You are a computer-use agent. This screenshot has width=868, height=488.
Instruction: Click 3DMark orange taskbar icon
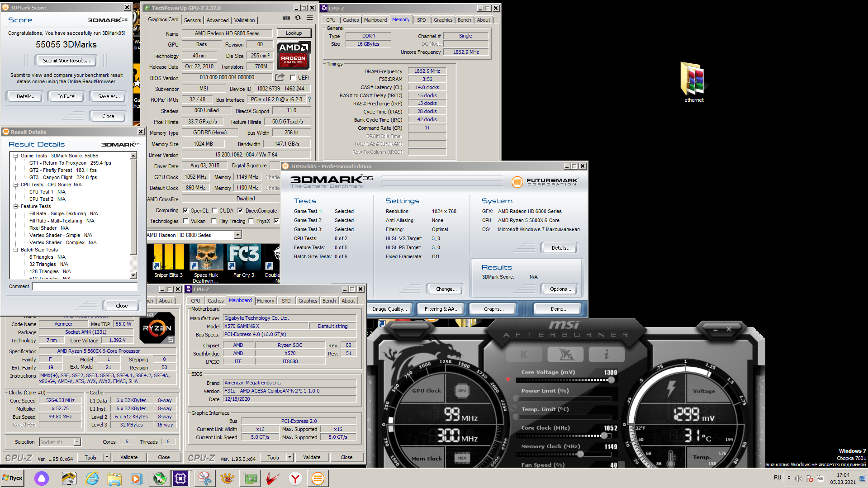(318, 478)
